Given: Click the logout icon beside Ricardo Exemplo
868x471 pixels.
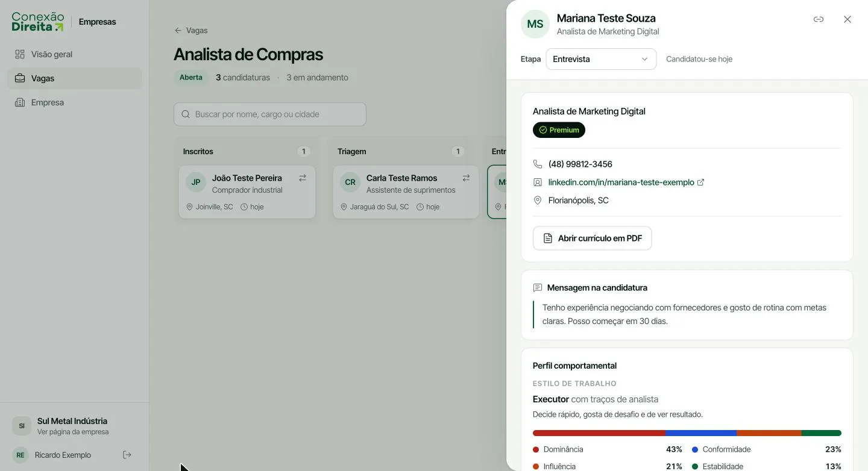Looking at the screenshot, I should click(x=127, y=455).
